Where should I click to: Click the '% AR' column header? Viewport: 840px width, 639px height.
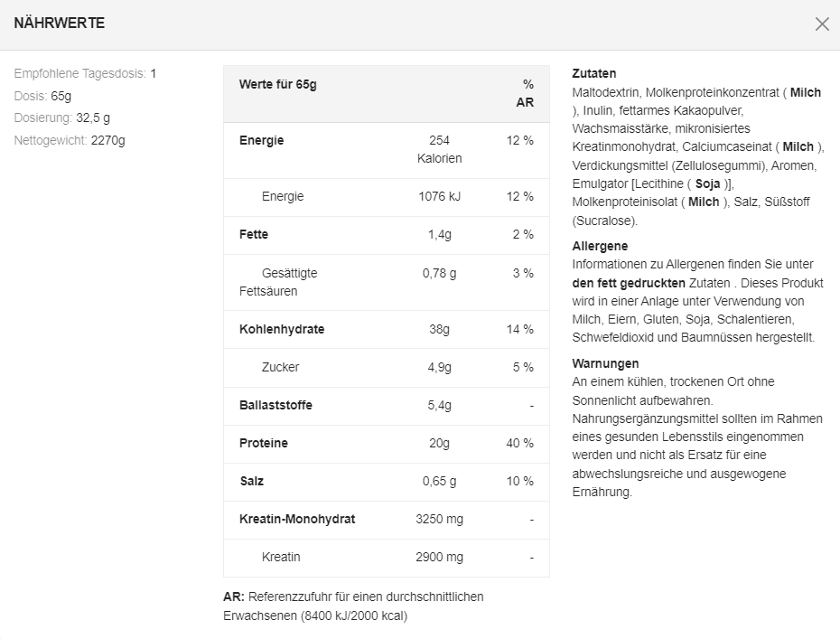tap(526, 93)
